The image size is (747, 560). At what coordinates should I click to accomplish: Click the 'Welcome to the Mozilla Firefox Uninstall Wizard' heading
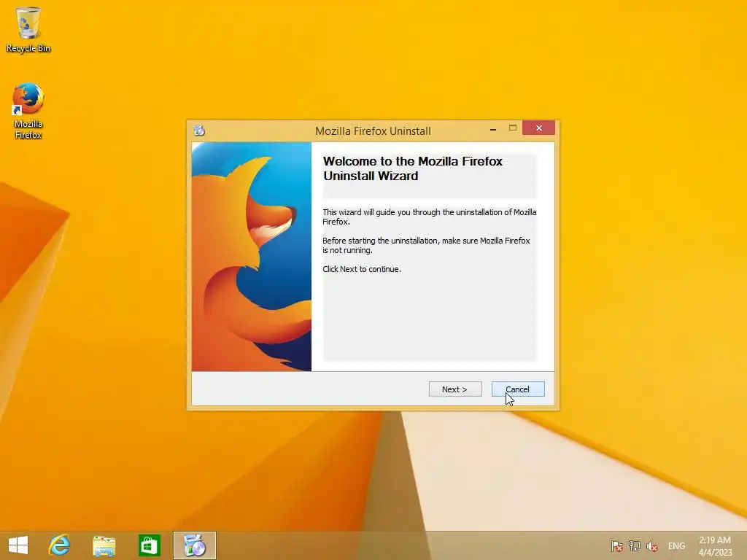click(413, 168)
